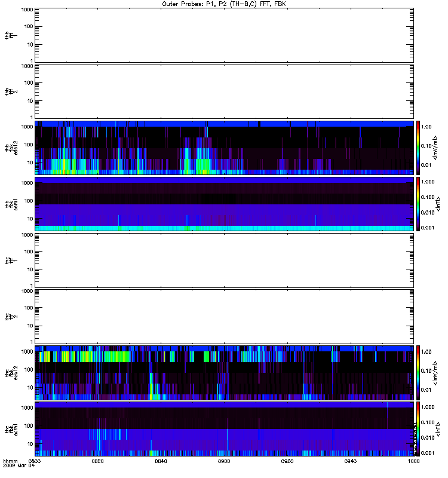Click "0.10" on the thc edc12 color bar
The height and width of the screenshot is (478, 448).
pos(426,371)
